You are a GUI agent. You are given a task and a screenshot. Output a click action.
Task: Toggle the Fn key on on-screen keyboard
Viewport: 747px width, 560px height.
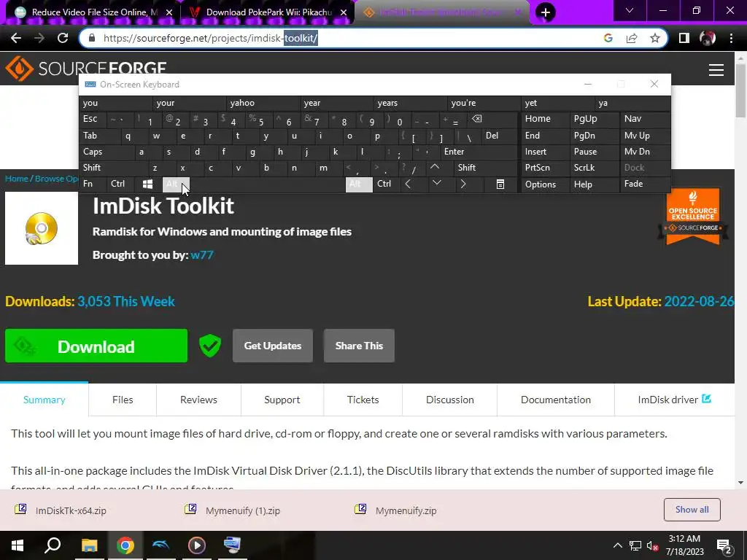(x=93, y=184)
